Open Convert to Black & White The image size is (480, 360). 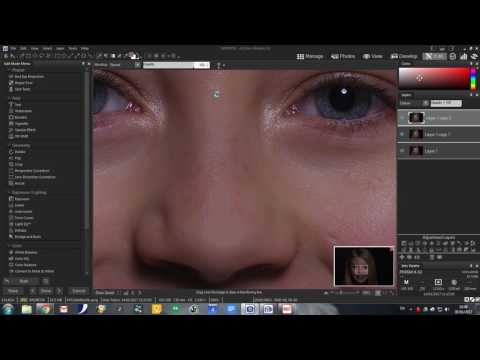(x=31, y=271)
